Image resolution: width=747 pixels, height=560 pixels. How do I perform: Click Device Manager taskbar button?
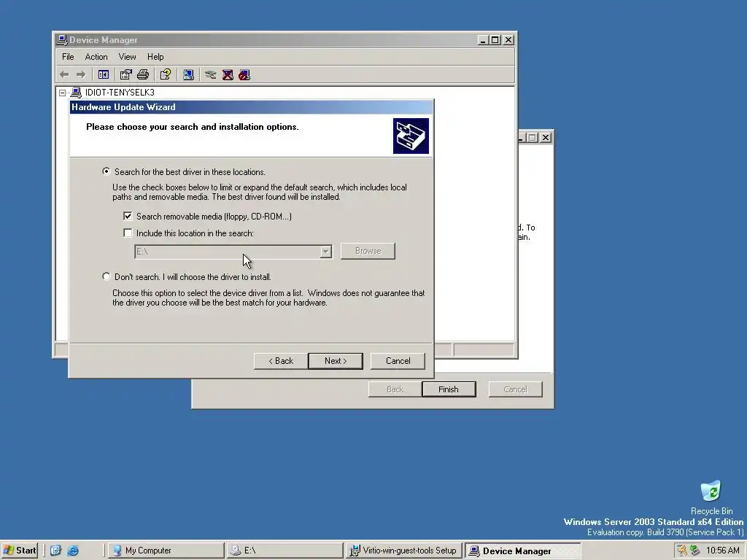coord(522,551)
